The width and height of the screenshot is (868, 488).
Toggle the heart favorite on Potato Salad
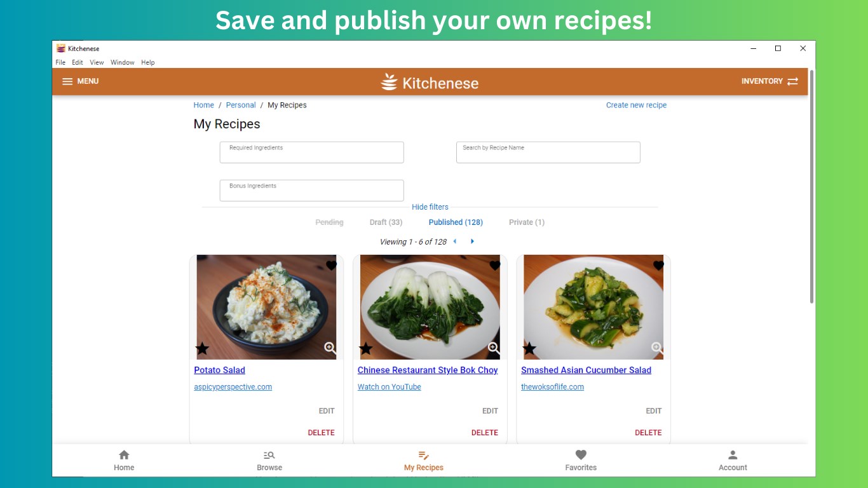pyautogui.click(x=331, y=266)
